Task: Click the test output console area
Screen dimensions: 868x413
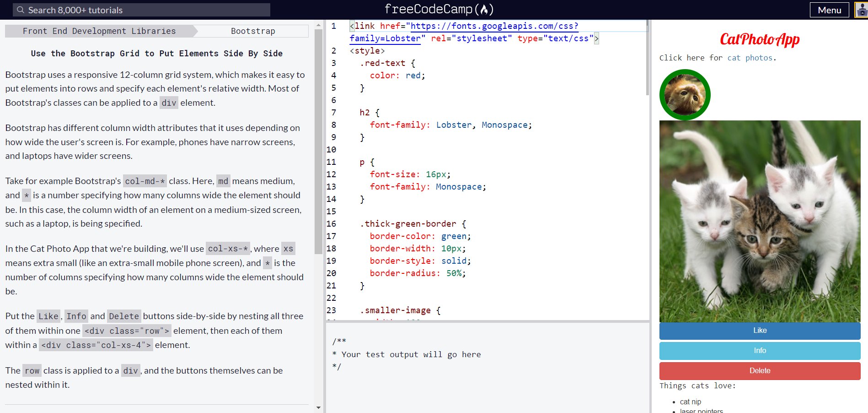Action: (x=488, y=368)
